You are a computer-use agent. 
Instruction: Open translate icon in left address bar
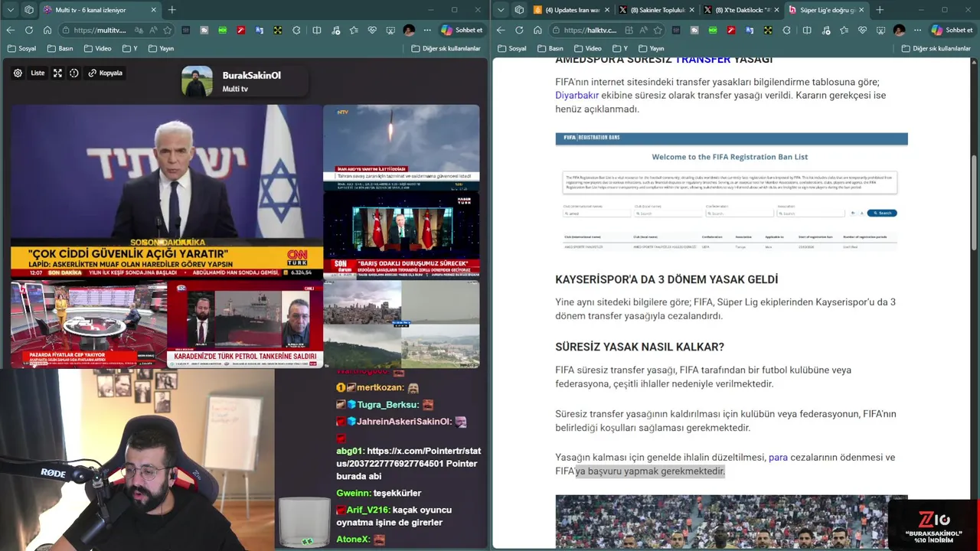(x=138, y=30)
